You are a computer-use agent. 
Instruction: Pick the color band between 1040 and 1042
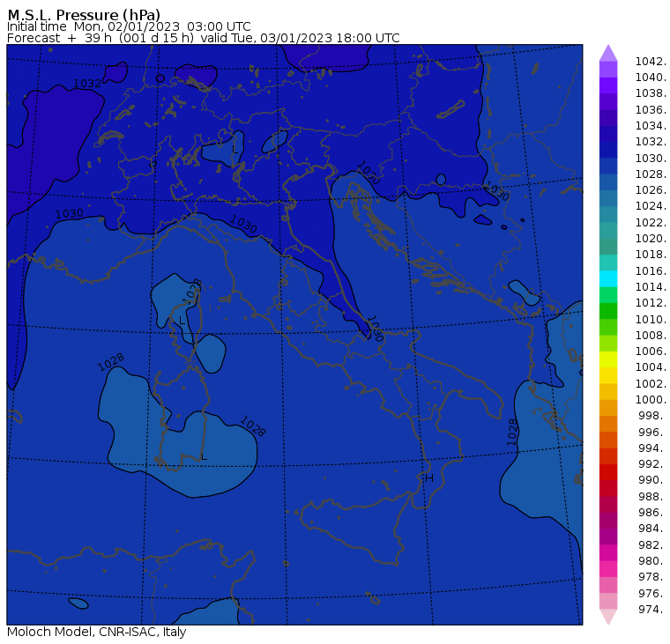tap(608, 70)
